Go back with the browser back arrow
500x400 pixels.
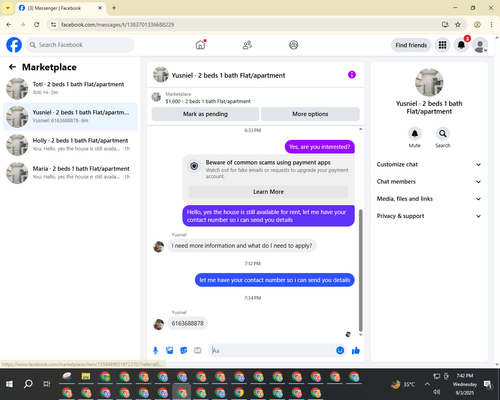pos(9,25)
